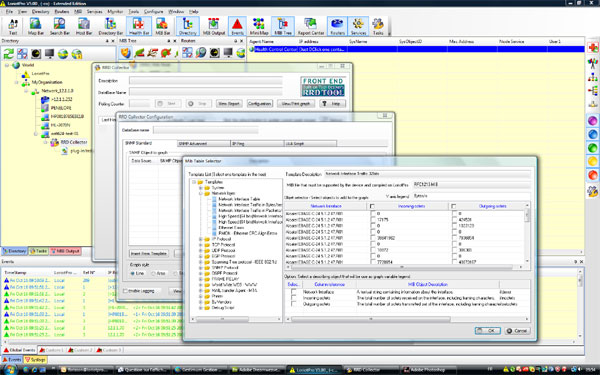The image size is (600, 375).
Task: Select Network Interface Table template
Action: (x=239, y=199)
